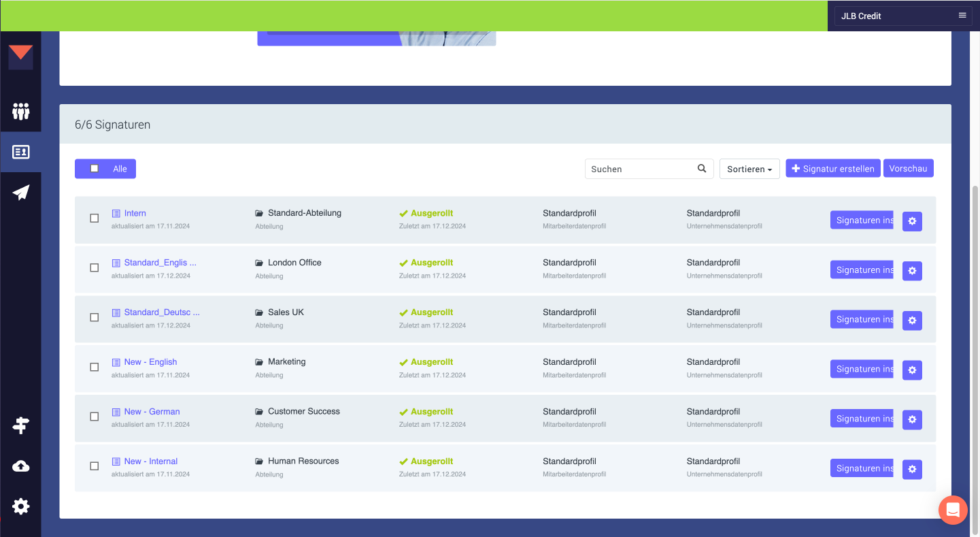This screenshot has width=980, height=537.
Task: Open the New - German signature link
Action: 152,412
